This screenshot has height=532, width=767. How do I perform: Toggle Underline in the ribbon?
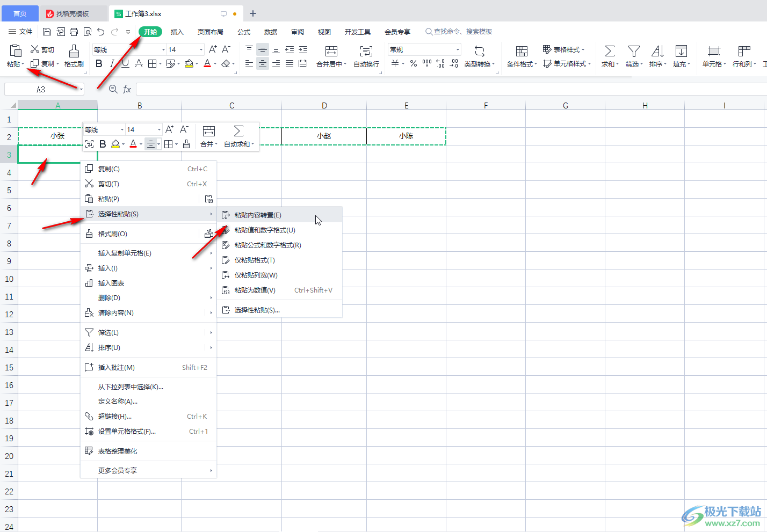[x=125, y=64]
